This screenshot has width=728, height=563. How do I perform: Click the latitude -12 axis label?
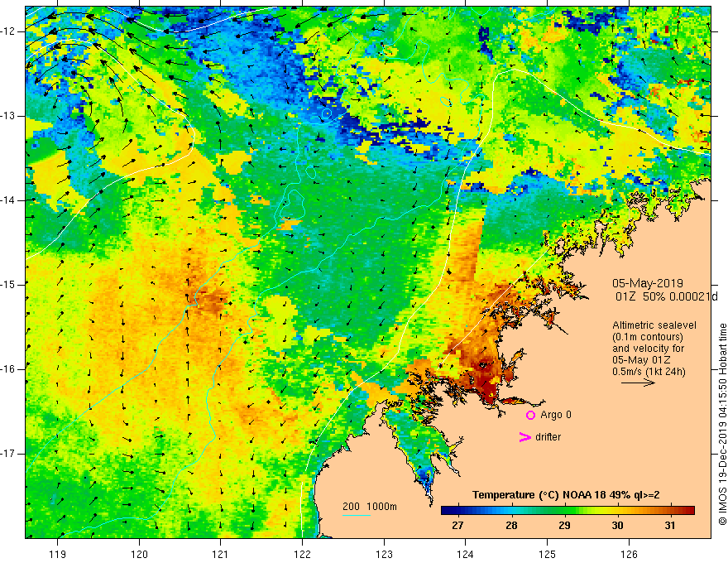(x=8, y=31)
